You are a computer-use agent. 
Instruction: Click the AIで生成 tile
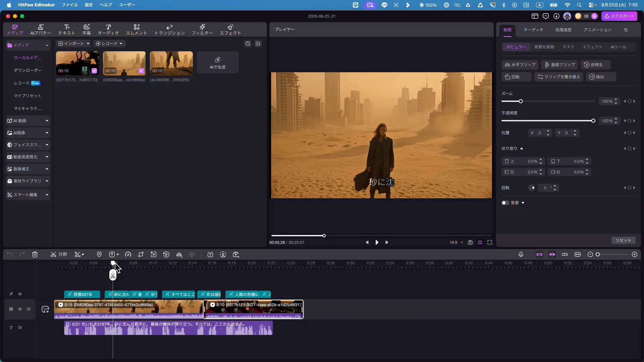(217, 62)
